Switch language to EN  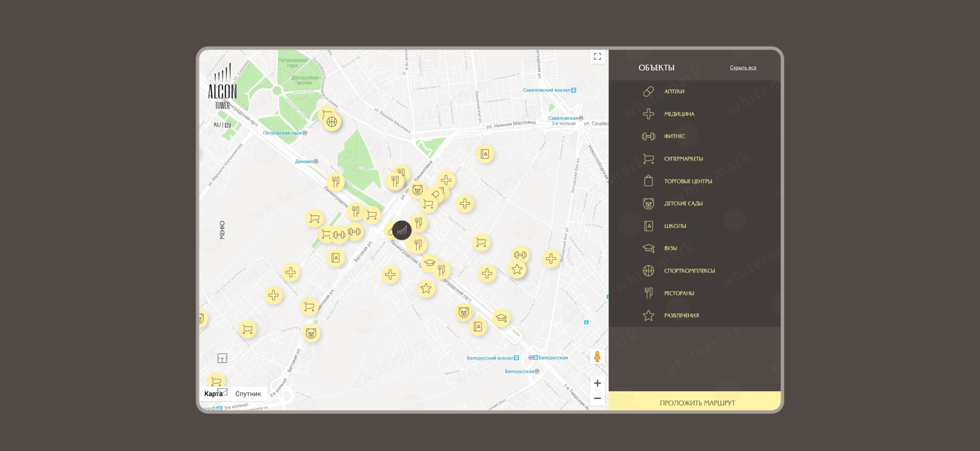228,125
